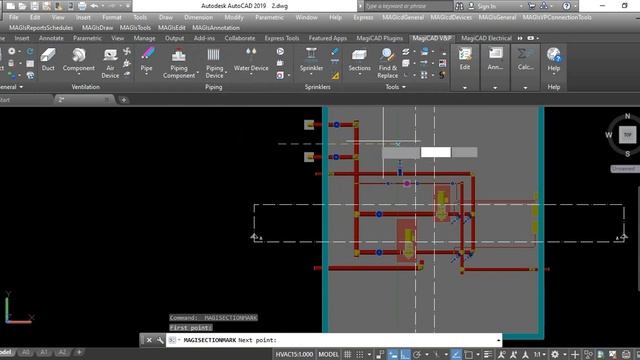Open the Edit ribbon panel
640x360 pixels.
click(465, 60)
